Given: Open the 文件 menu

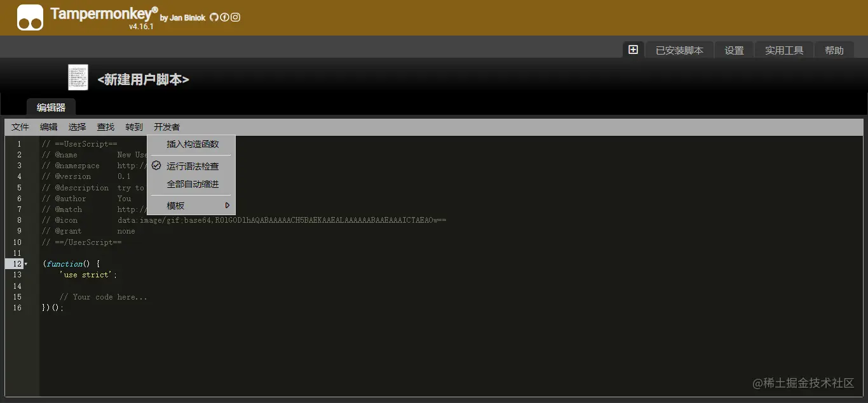Looking at the screenshot, I should tap(20, 127).
